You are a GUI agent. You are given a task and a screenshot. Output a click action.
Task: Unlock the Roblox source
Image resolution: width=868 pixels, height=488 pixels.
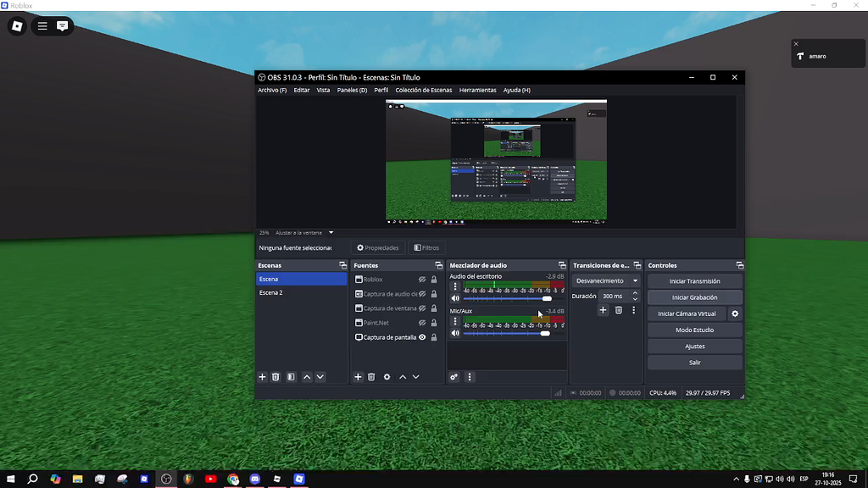(x=434, y=280)
